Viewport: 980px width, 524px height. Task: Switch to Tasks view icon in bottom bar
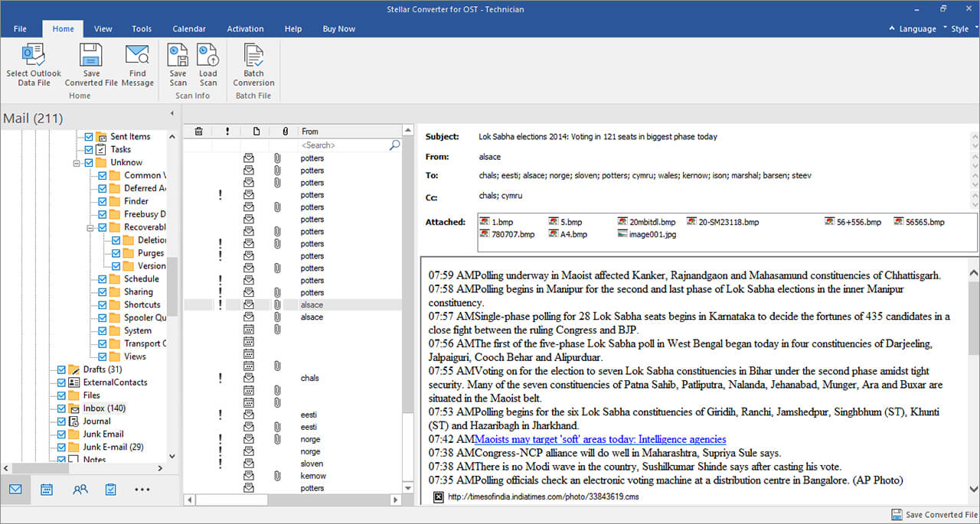coord(111,490)
